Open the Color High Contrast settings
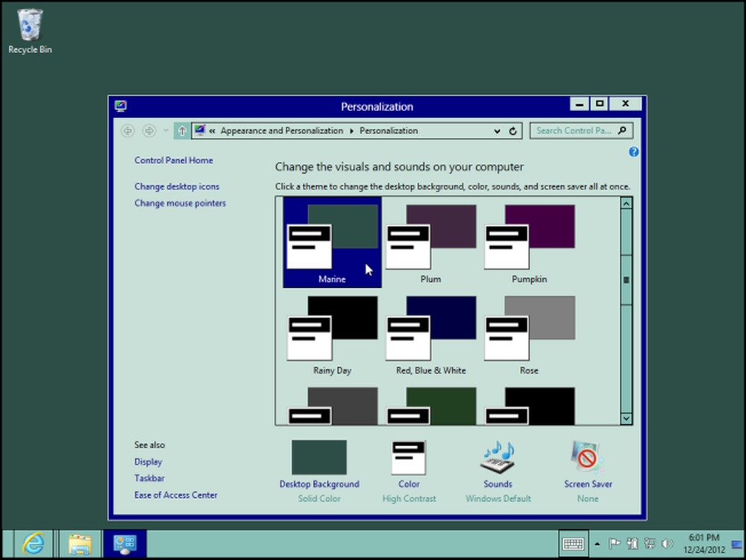Screen dimensions: 746x560 click(x=409, y=471)
